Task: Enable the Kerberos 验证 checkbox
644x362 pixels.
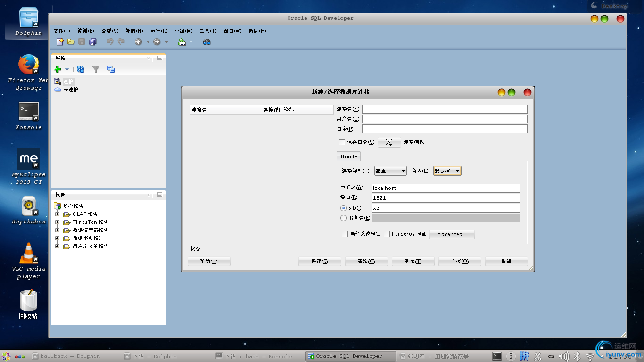Action: tap(387, 234)
